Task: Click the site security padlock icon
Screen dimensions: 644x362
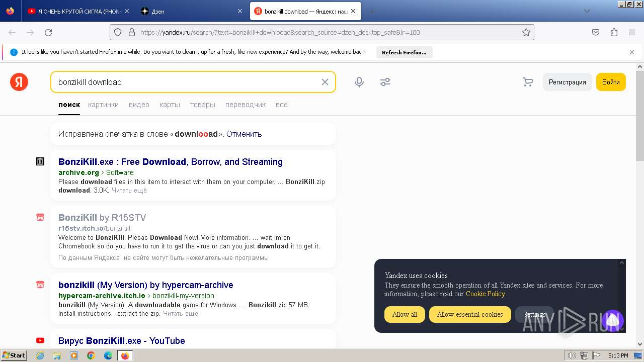Action: coord(132,32)
